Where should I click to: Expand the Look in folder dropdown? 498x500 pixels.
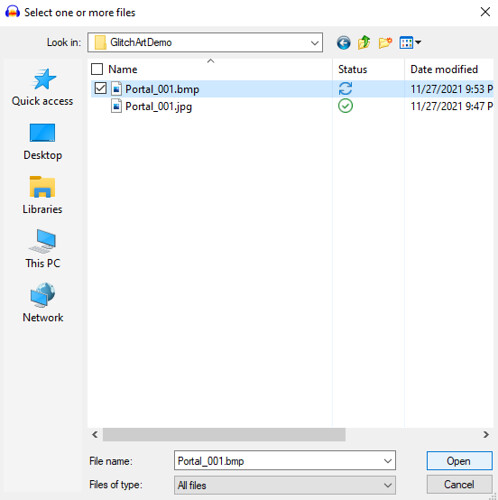pos(314,43)
